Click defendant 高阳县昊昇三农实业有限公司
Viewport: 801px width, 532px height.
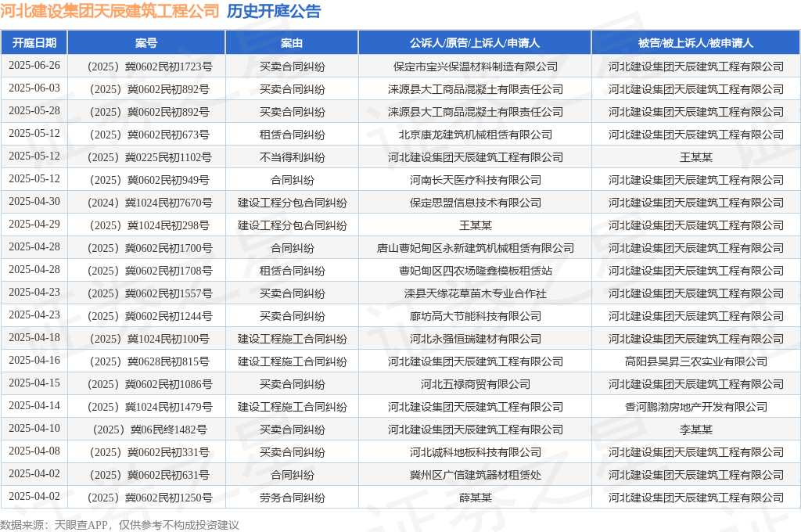(x=695, y=361)
